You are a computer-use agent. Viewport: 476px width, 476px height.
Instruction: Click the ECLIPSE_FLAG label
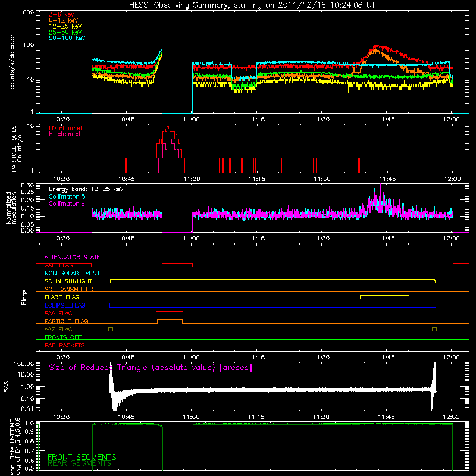click(x=65, y=305)
